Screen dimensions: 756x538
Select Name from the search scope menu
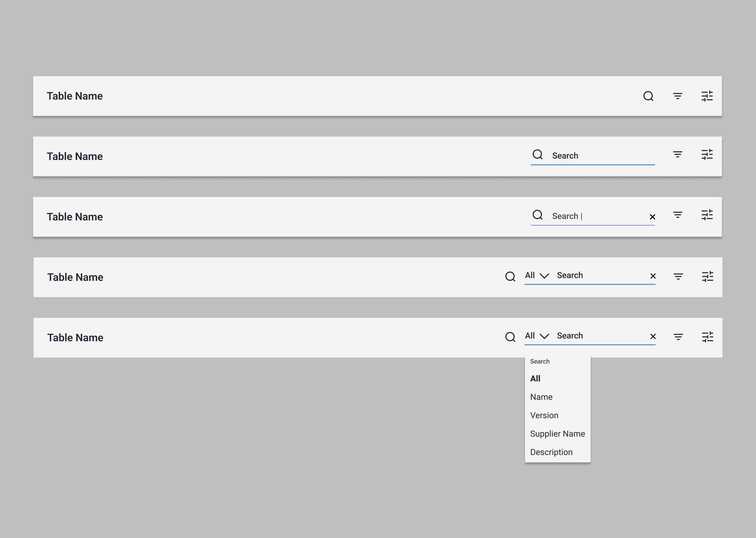pos(541,397)
